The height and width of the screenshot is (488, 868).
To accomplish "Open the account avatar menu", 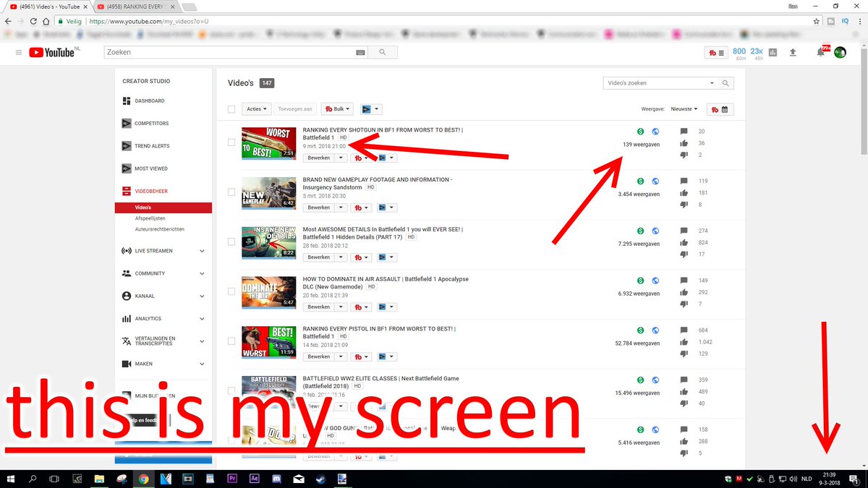I will (x=840, y=52).
